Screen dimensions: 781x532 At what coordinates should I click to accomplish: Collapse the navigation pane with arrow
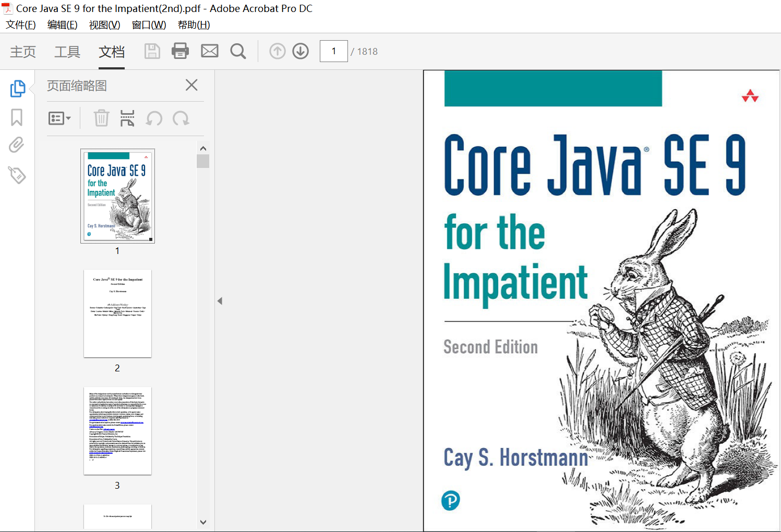220,301
